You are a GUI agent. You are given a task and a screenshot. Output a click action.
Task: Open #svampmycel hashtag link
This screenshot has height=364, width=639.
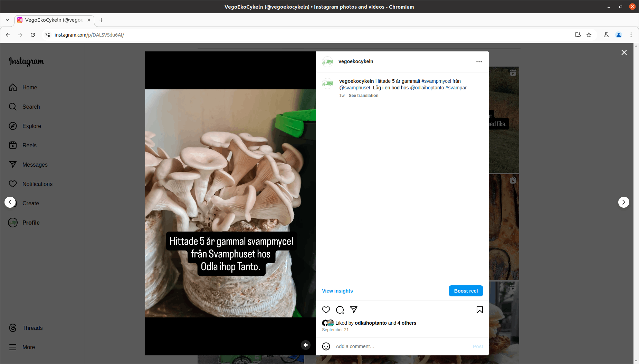[436, 81]
